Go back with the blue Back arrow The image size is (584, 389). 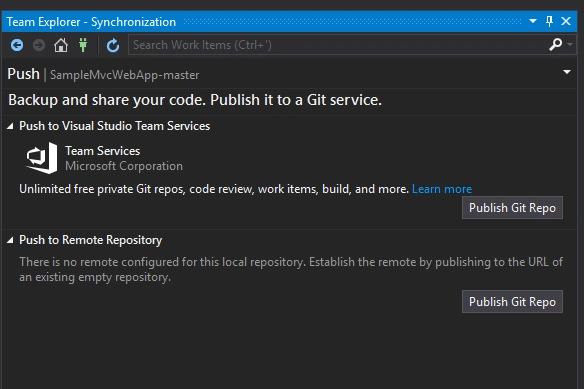coord(17,45)
